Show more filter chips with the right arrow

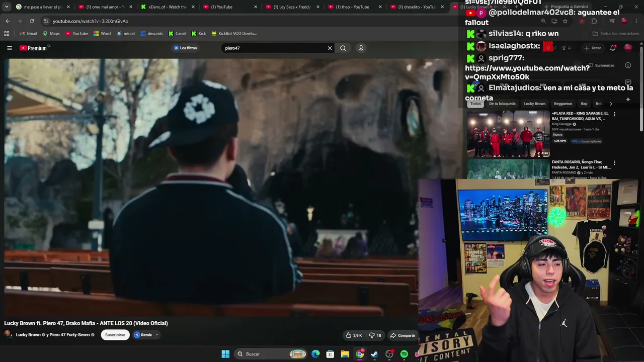point(611,104)
